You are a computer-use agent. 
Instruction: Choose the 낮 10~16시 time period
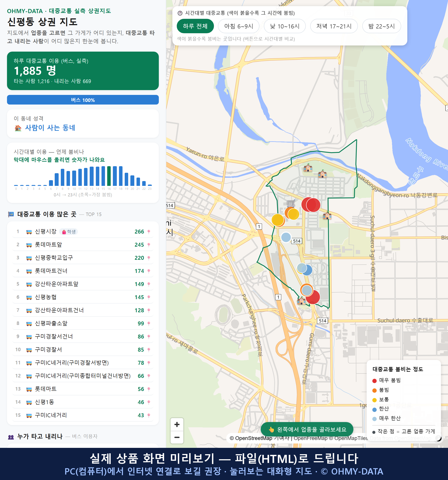point(285,26)
